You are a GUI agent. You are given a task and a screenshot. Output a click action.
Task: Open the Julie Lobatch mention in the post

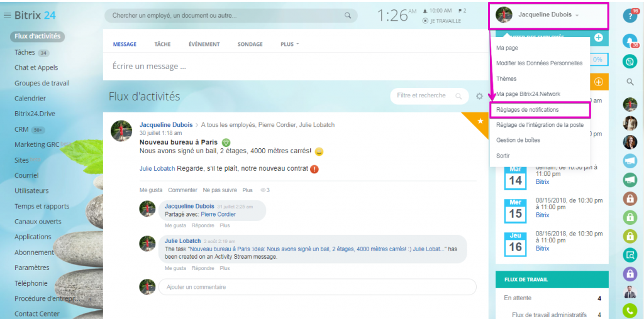coord(157,168)
